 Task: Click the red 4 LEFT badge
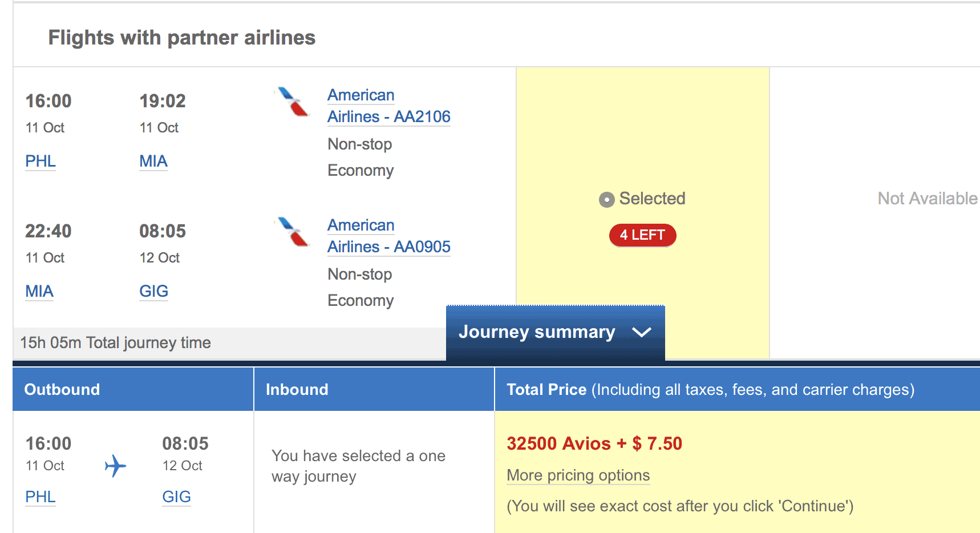(642, 235)
